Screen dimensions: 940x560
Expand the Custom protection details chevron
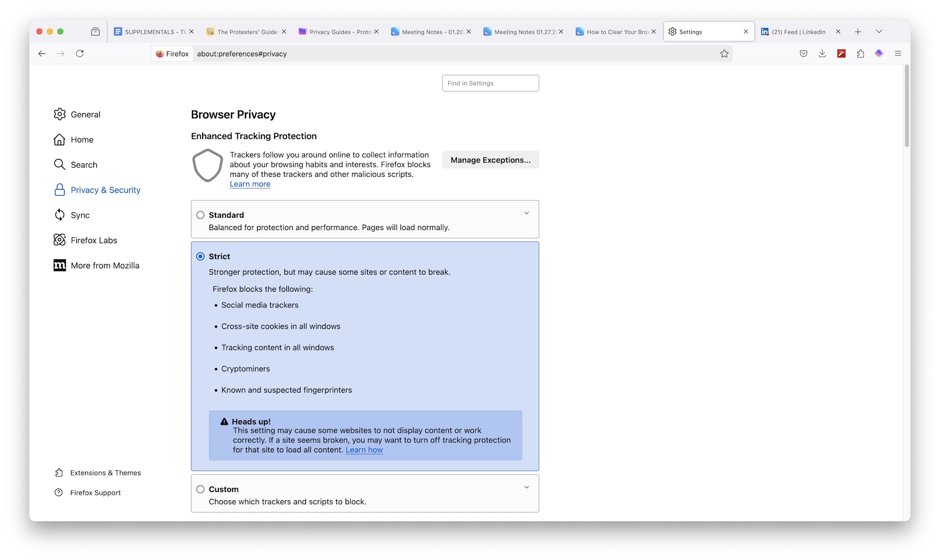coord(526,487)
